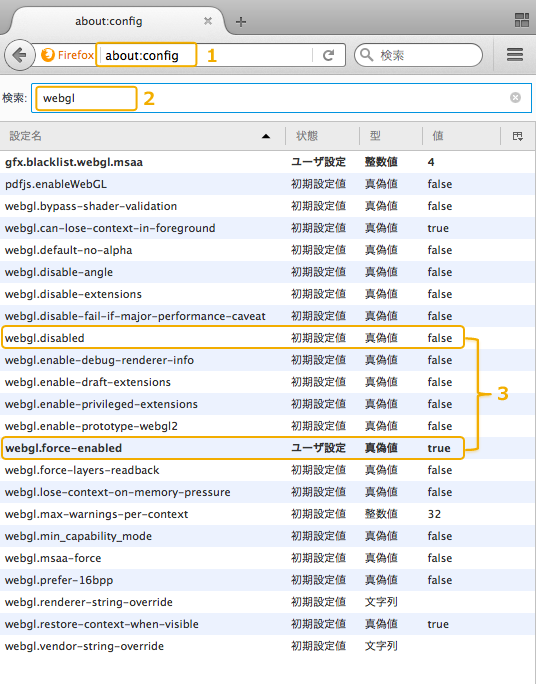Click the 型 column header
The image size is (536, 684).
391,136
